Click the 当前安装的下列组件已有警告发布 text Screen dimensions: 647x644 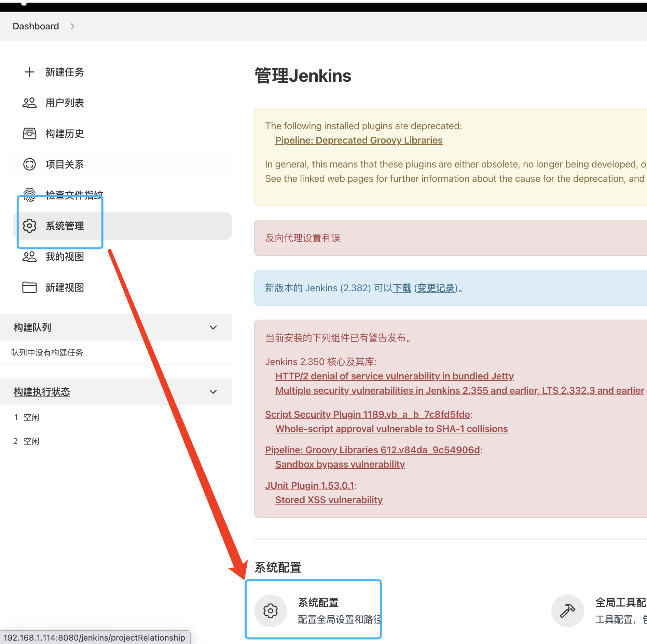coord(339,338)
